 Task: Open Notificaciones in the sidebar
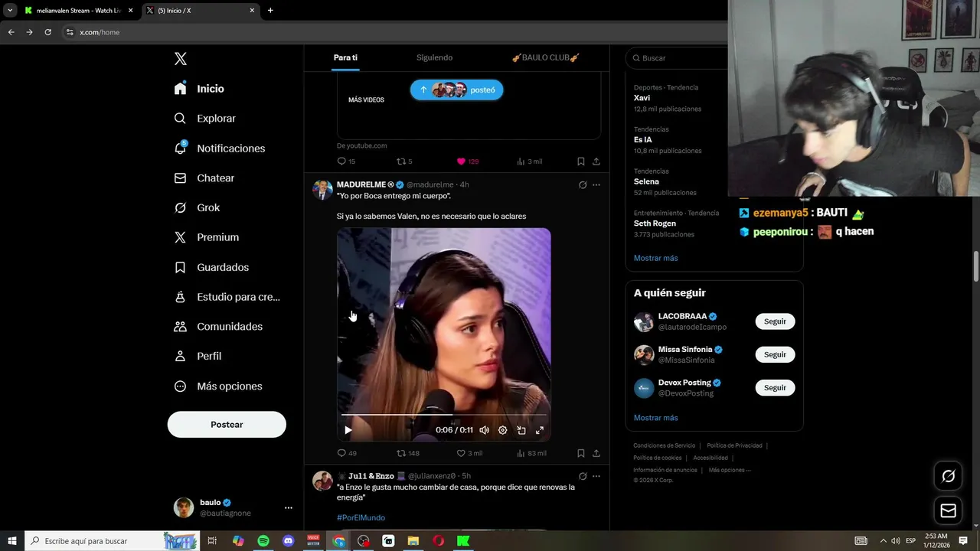[219, 148]
